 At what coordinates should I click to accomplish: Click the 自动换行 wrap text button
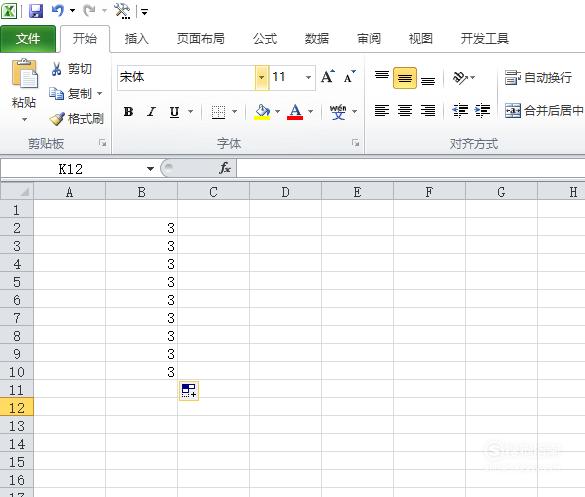coord(538,78)
